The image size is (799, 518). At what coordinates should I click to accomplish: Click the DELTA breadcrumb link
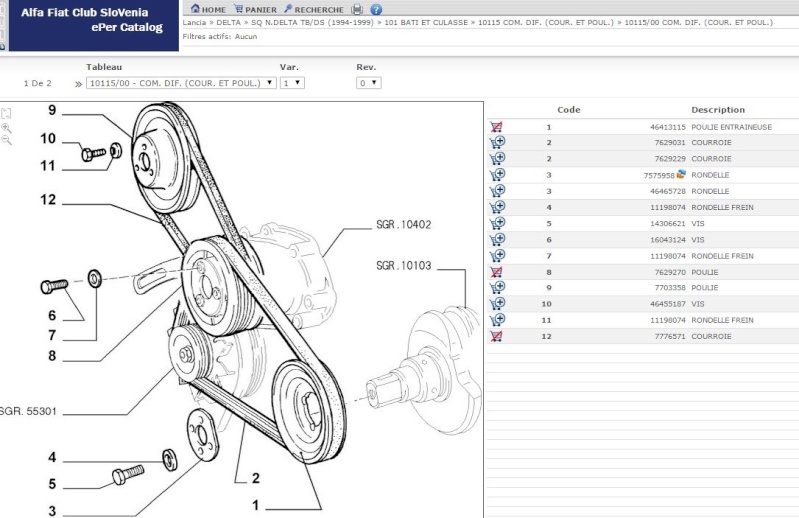pyautogui.click(x=228, y=22)
